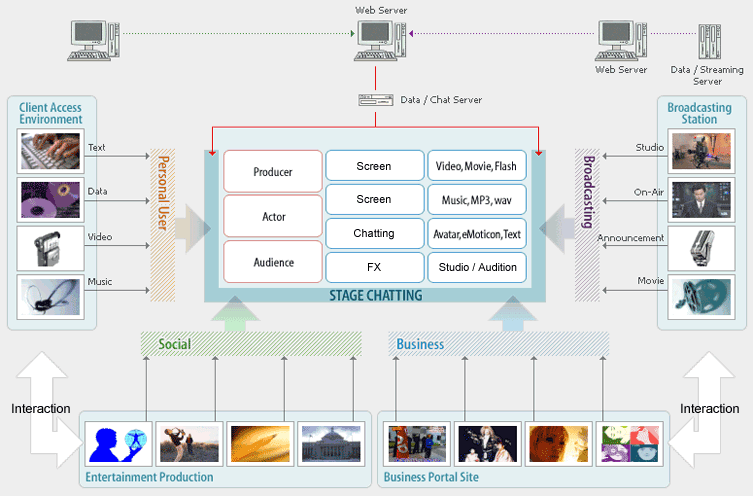Image resolution: width=753 pixels, height=496 pixels.
Task: Click the Broadcasting Station heading
Action: point(699,113)
